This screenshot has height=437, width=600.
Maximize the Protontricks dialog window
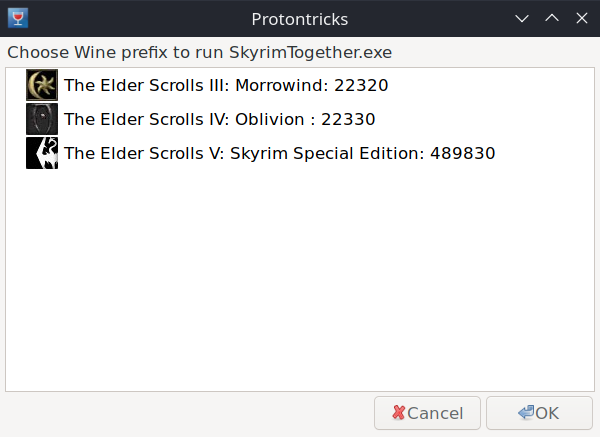coord(551,18)
